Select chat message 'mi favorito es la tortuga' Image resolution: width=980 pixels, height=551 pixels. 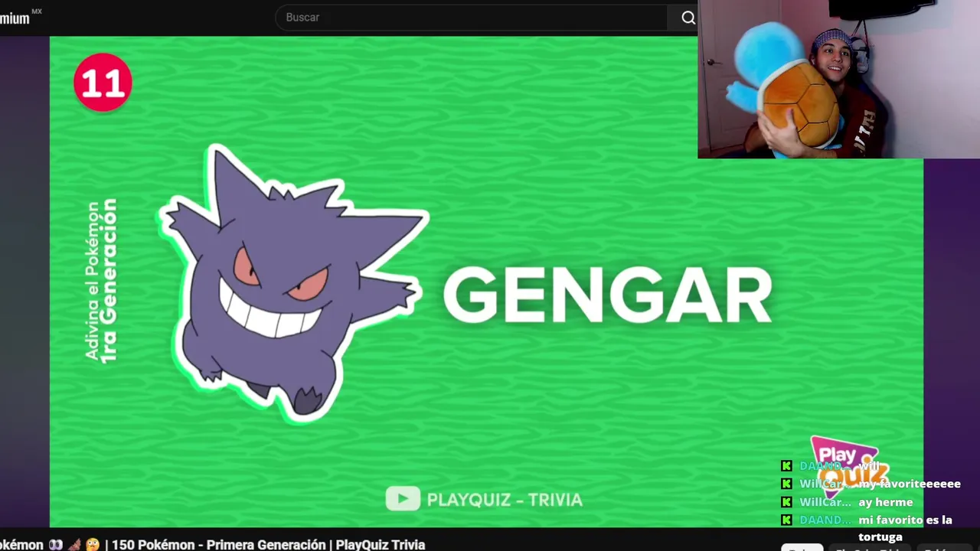905,528
